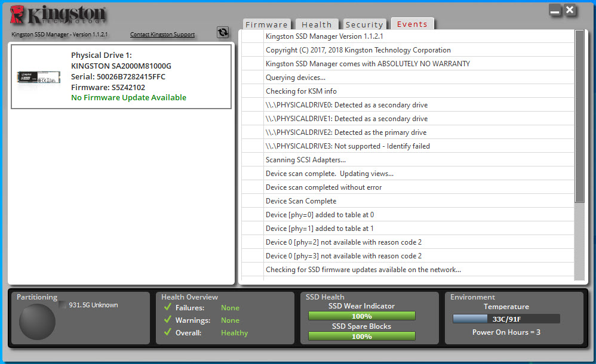596x364 pixels.
Task: Select the Physical Drive 1 device card
Action: click(121, 76)
